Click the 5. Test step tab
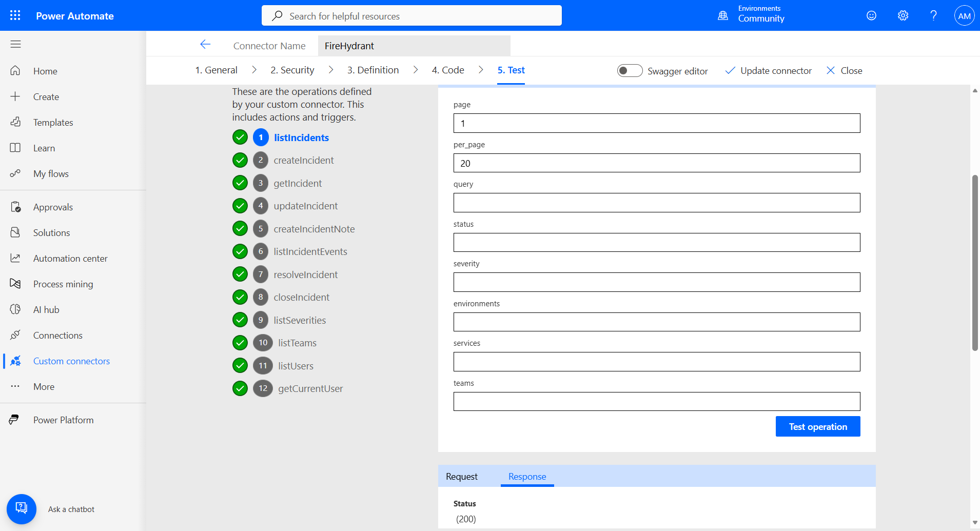 [511, 70]
